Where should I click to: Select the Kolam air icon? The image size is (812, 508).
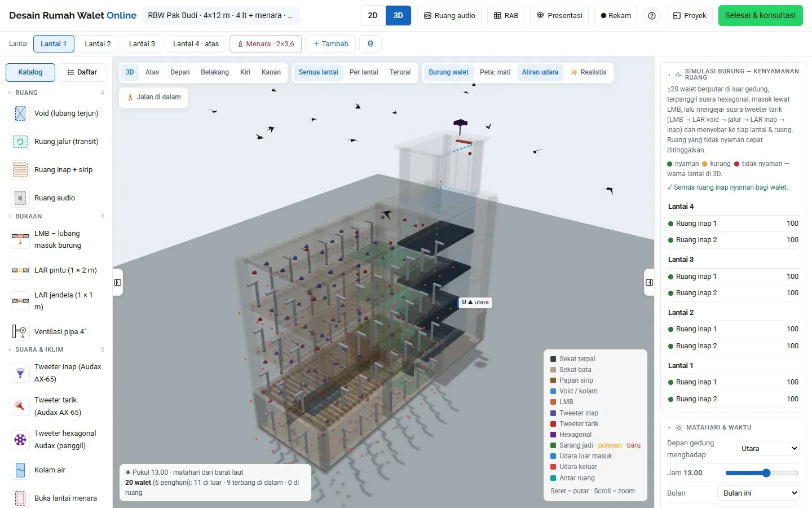pos(20,470)
